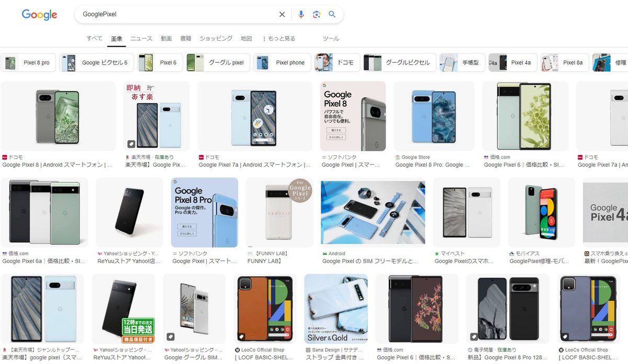Image resolution: width=628 pixels, height=364 pixels.
Task: Select the Pixel 8a filter chip
Action: [x=565, y=62]
